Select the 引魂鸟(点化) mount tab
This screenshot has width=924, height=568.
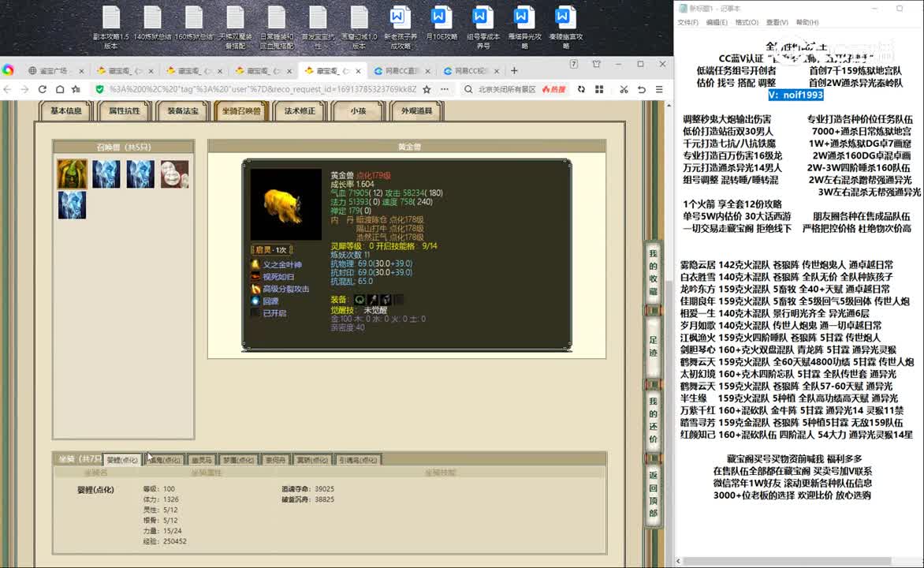coord(358,459)
